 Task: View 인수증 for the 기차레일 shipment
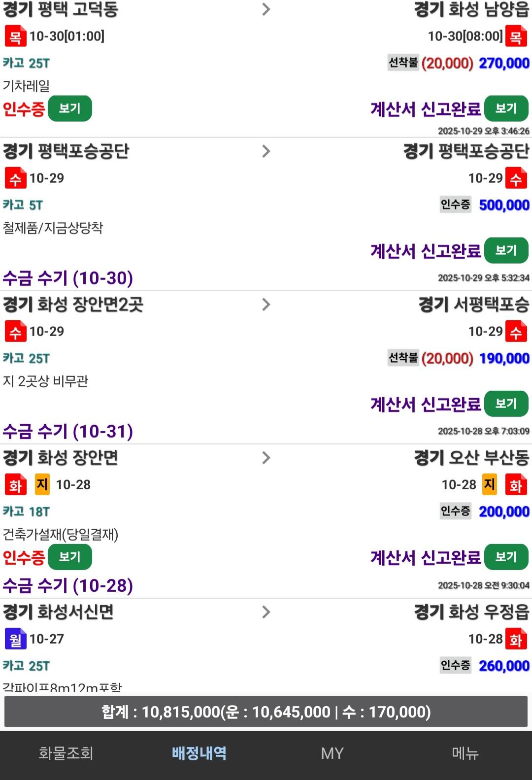click(69, 108)
